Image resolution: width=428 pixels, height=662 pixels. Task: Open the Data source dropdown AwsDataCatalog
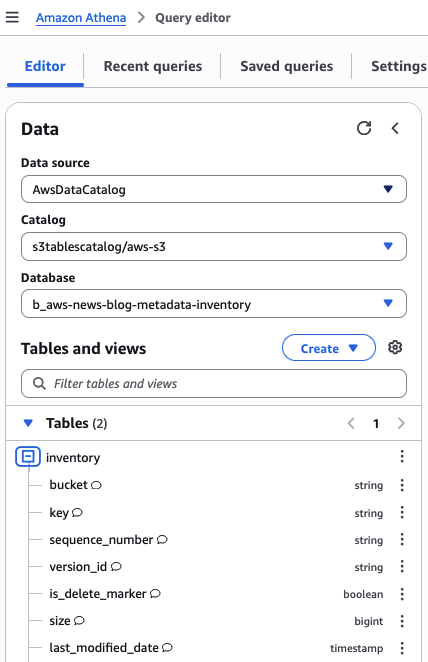(x=214, y=189)
